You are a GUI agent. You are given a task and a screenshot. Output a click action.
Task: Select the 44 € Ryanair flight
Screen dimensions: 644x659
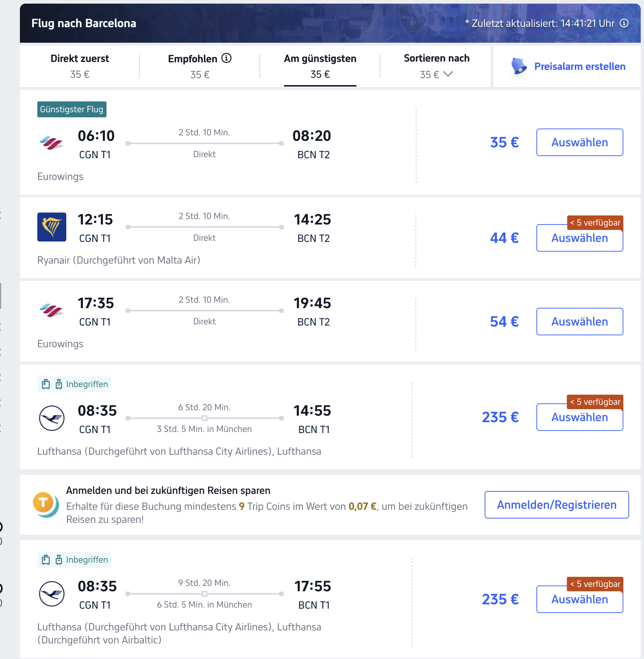pos(580,238)
